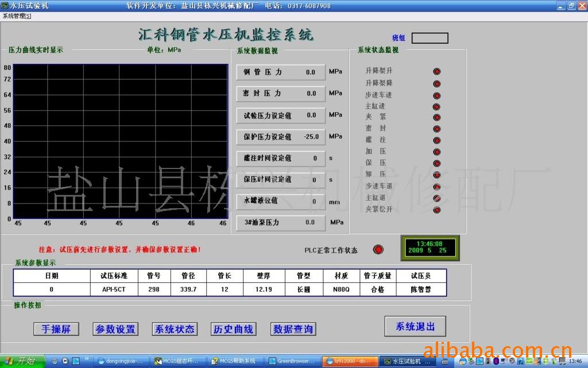The width and height of the screenshot is (588, 368).
Task: Select the 灌注时间设定值 field
Action: point(280,158)
